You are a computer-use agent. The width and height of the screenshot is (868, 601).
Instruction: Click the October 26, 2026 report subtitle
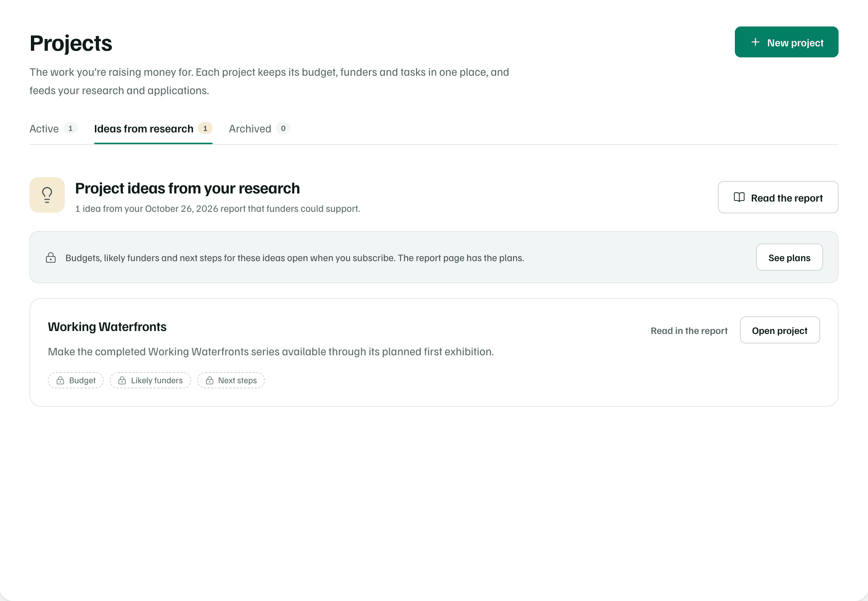[218, 209]
